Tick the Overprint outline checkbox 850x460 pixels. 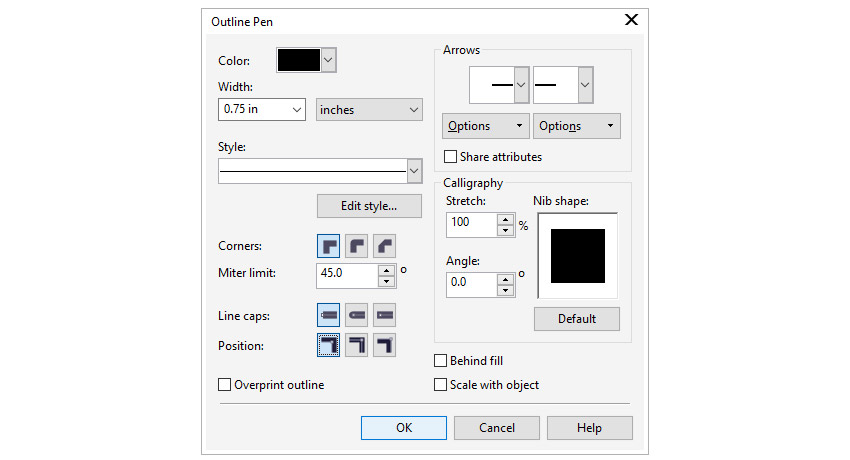(225, 385)
